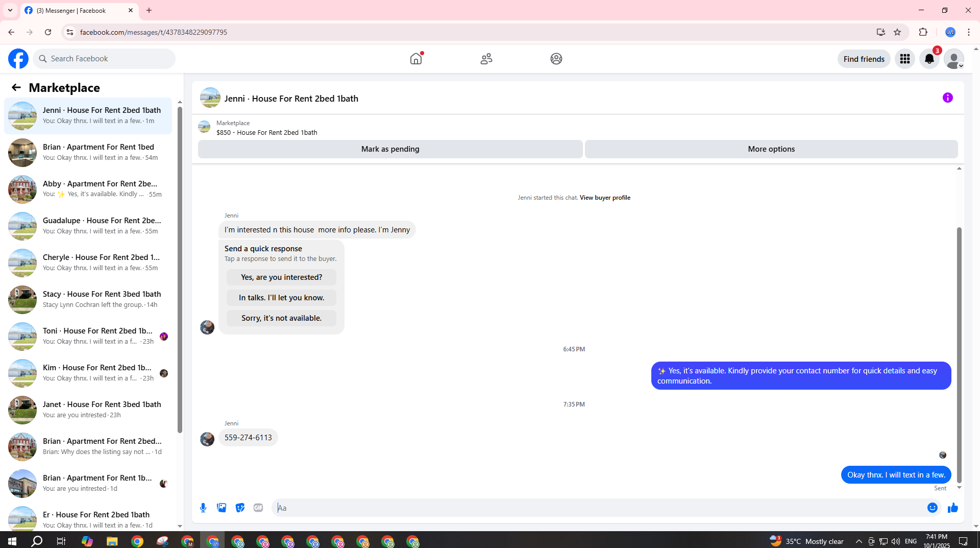Viewport: 980px width, 548px height.
Task: Open the Groups icon in top navigation
Action: (556, 59)
